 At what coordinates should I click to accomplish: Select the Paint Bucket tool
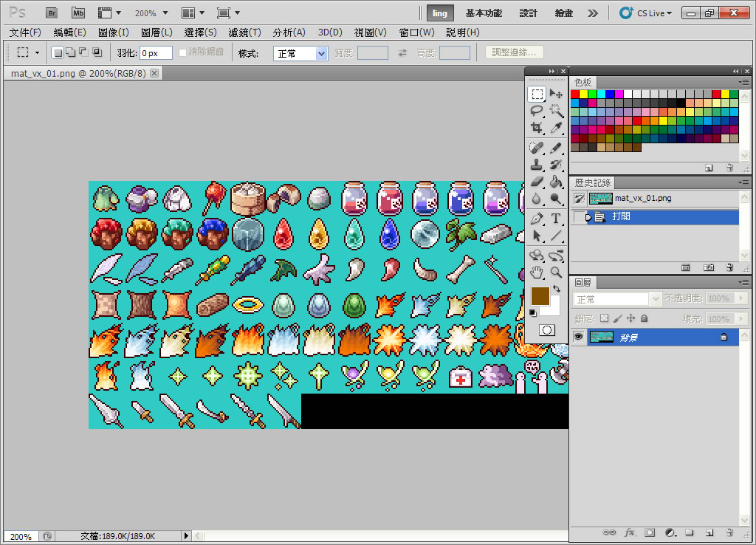pos(556,182)
